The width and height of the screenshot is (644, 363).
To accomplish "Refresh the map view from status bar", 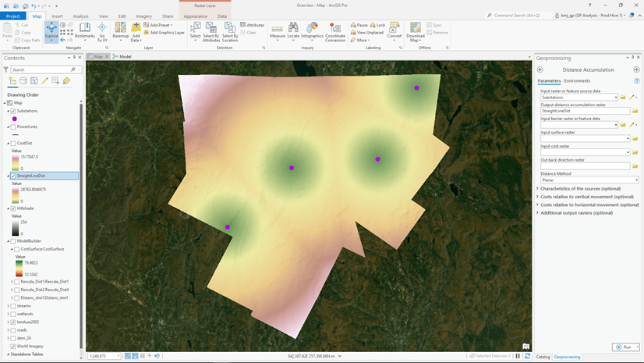I will tap(527, 356).
